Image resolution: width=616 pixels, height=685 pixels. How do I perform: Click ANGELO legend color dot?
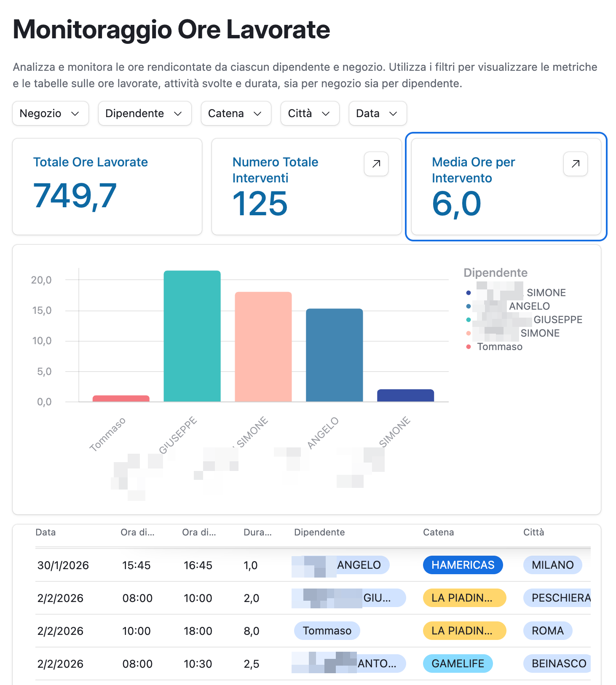pos(469,306)
